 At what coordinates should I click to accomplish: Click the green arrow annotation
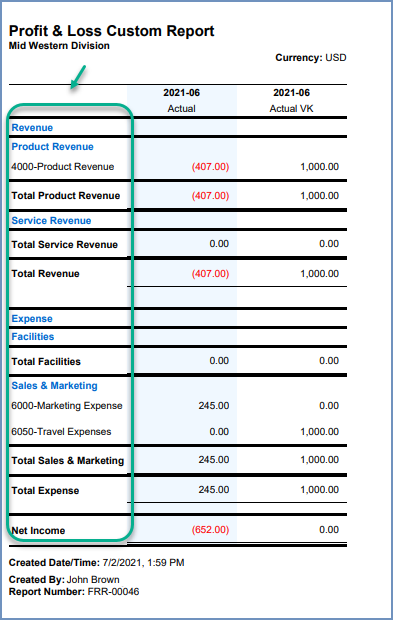point(78,77)
